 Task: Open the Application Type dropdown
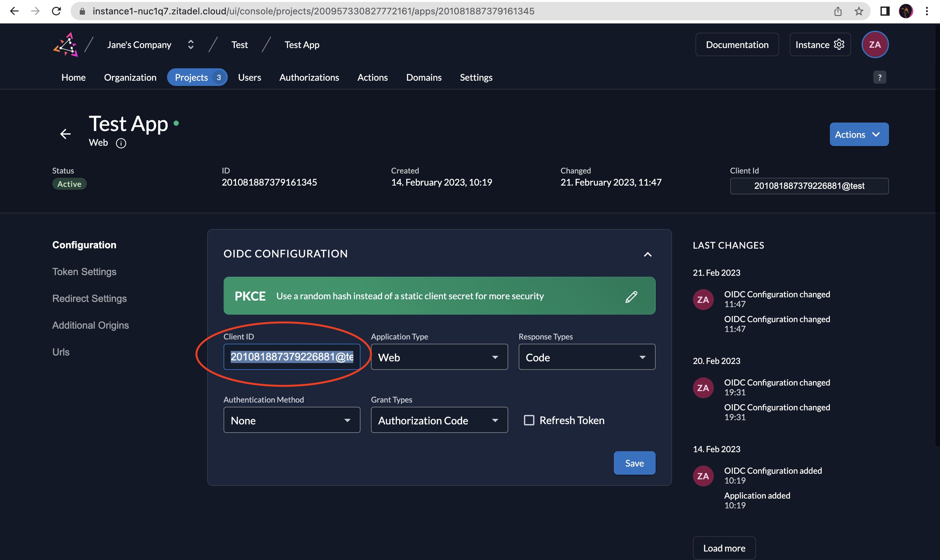439,357
